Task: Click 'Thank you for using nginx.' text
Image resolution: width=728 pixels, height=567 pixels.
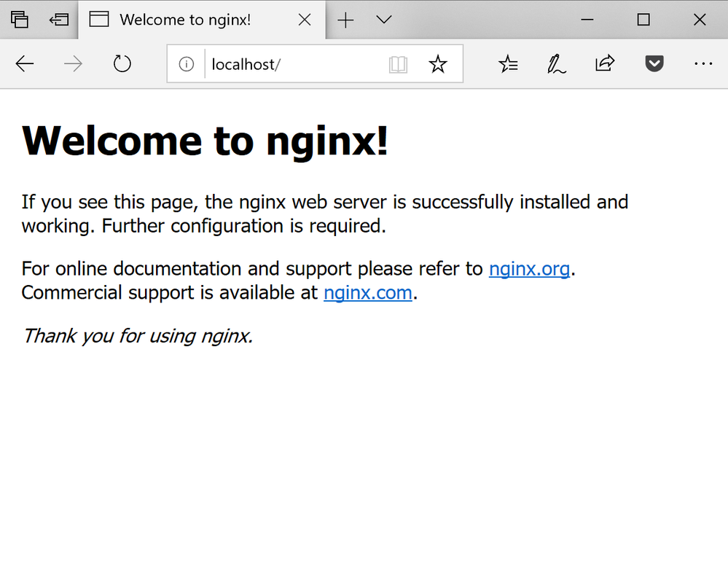Action: pyautogui.click(x=138, y=336)
